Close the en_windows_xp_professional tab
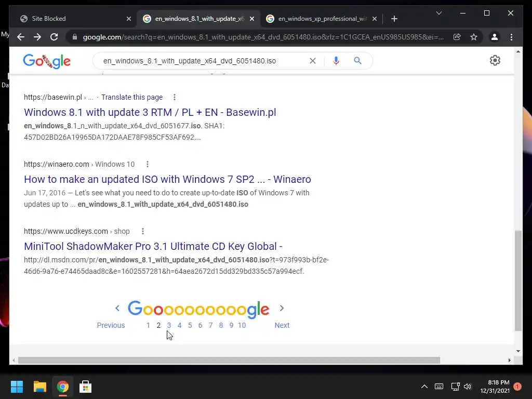The height and width of the screenshot is (399, 532). 375,19
